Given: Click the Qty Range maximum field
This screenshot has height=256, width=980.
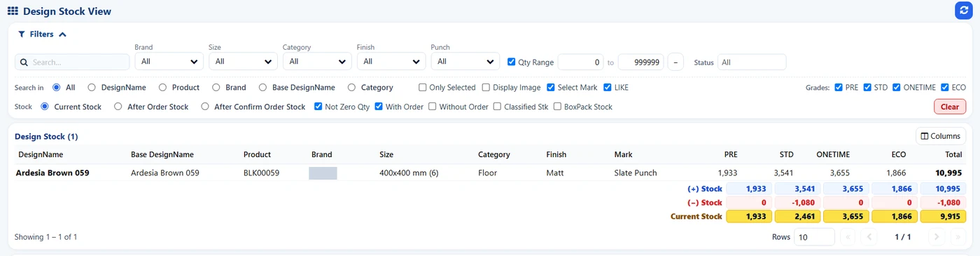Looking at the screenshot, I should click(x=641, y=62).
